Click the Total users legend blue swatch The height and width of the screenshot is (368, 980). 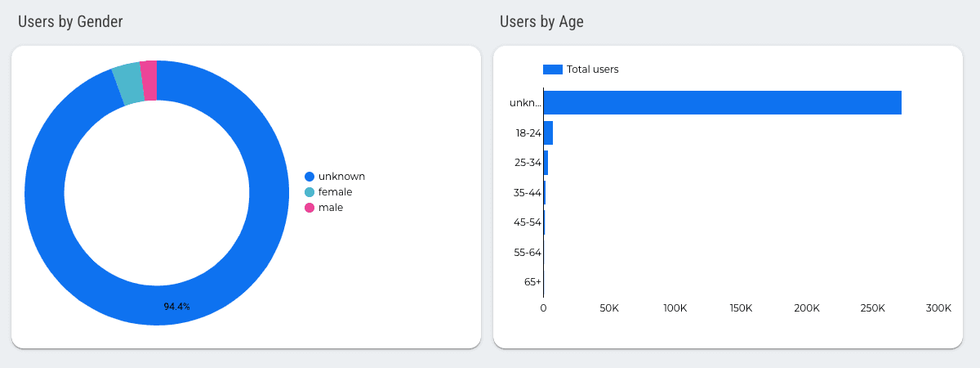(553, 70)
